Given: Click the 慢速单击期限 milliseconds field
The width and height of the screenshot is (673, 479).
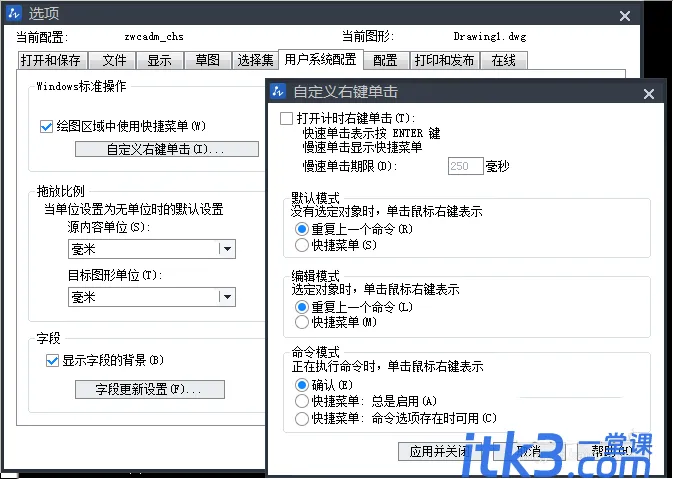Looking at the screenshot, I should pos(466,166).
